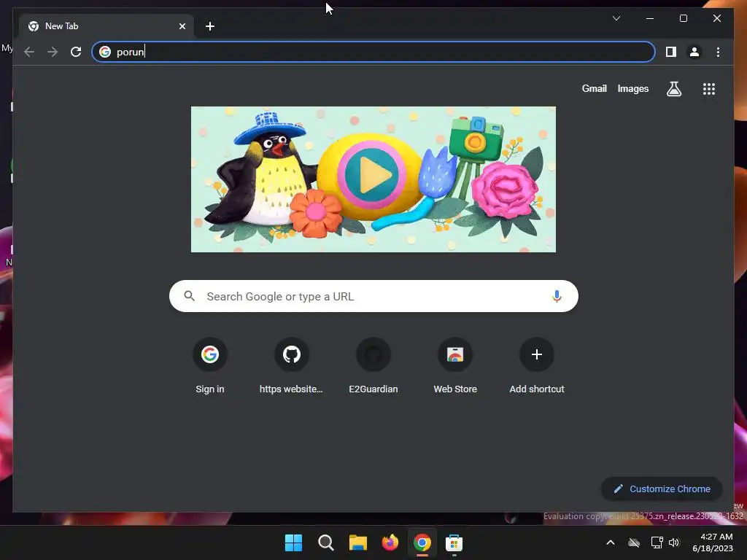
Task: Open Microsoft Store from taskbar
Action: (454, 542)
